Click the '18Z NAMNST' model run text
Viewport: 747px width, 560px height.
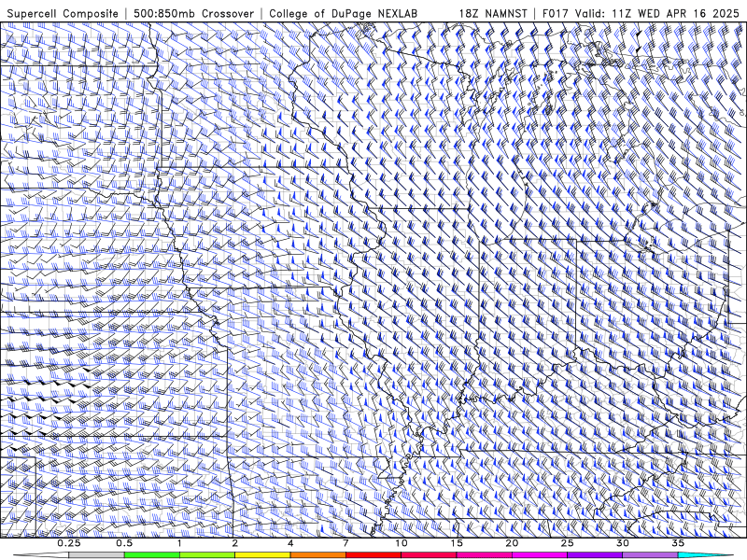point(493,13)
